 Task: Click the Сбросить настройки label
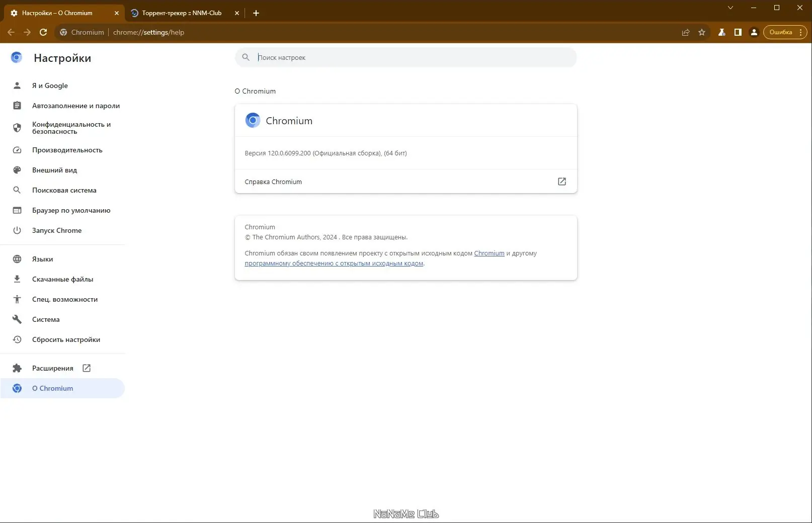point(66,339)
